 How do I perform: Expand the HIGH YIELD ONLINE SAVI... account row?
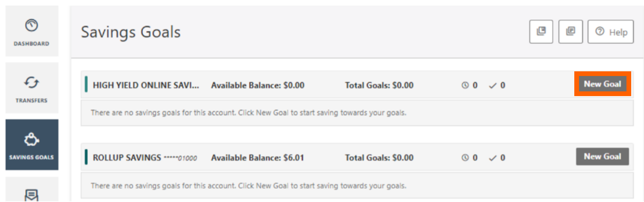(357, 85)
